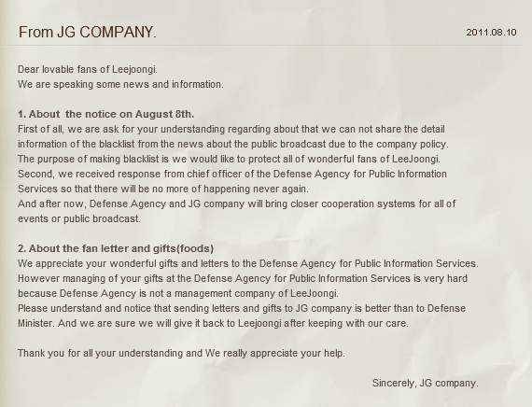Click the line 'We appreciate your wonderful gifts'

click(248, 264)
